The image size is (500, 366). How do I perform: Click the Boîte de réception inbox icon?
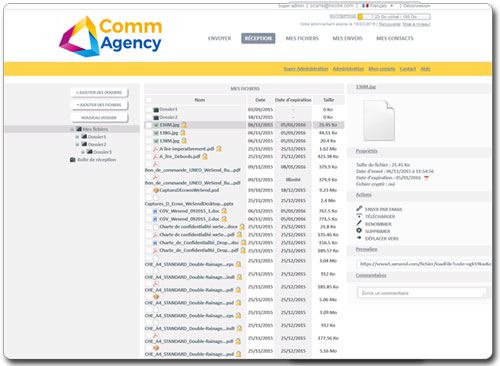click(x=72, y=160)
